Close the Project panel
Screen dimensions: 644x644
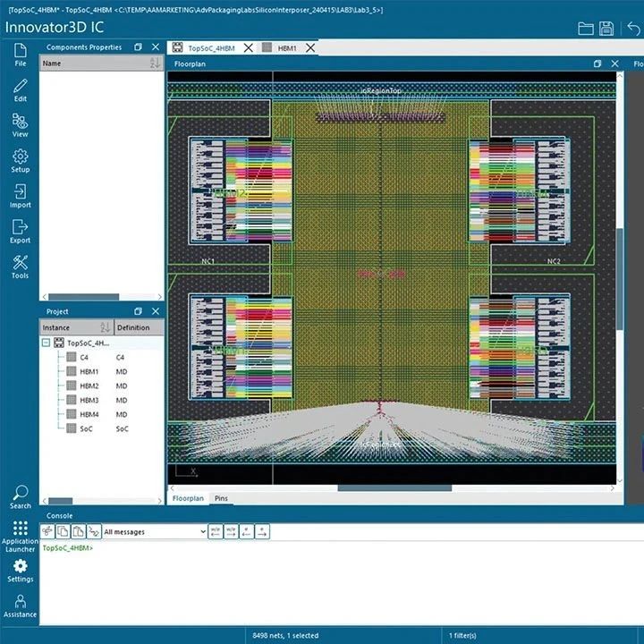(x=156, y=311)
